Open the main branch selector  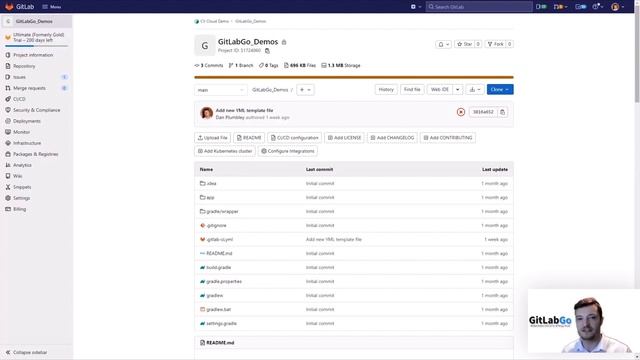[220, 90]
